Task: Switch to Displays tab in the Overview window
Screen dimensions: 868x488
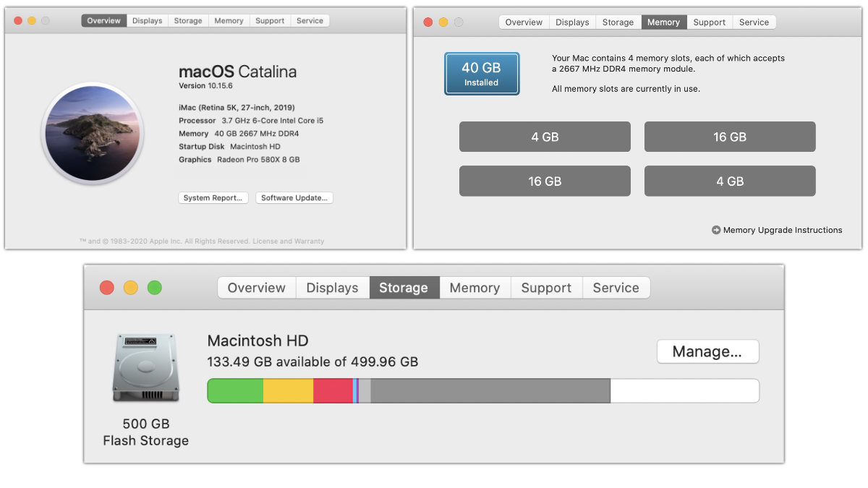Action: (148, 21)
